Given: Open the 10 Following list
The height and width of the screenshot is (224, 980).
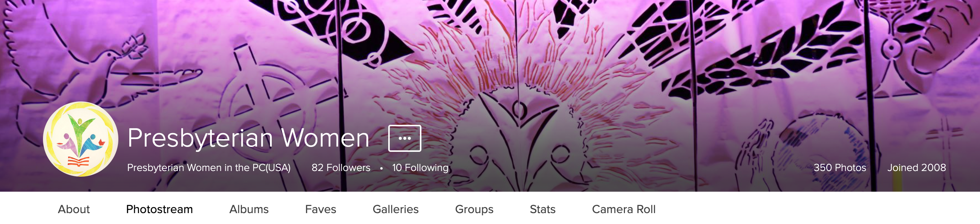Looking at the screenshot, I should (x=420, y=167).
